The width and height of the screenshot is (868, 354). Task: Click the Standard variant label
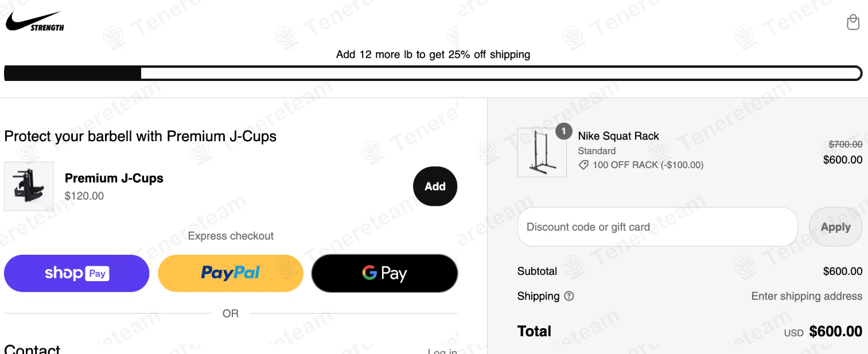[x=597, y=151]
